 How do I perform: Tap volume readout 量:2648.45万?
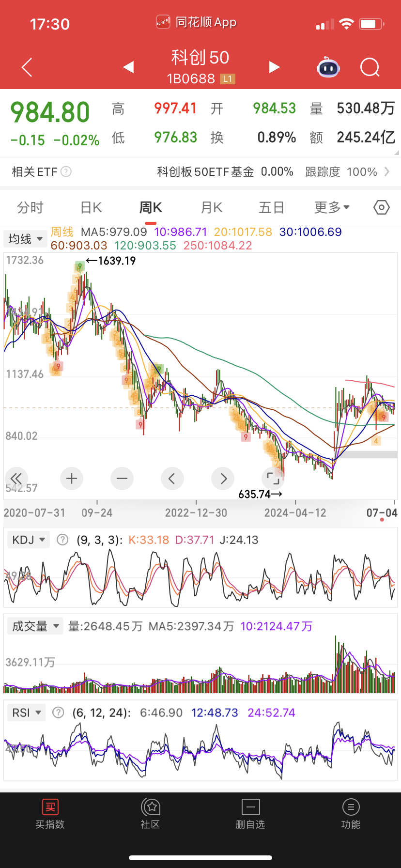(x=106, y=626)
